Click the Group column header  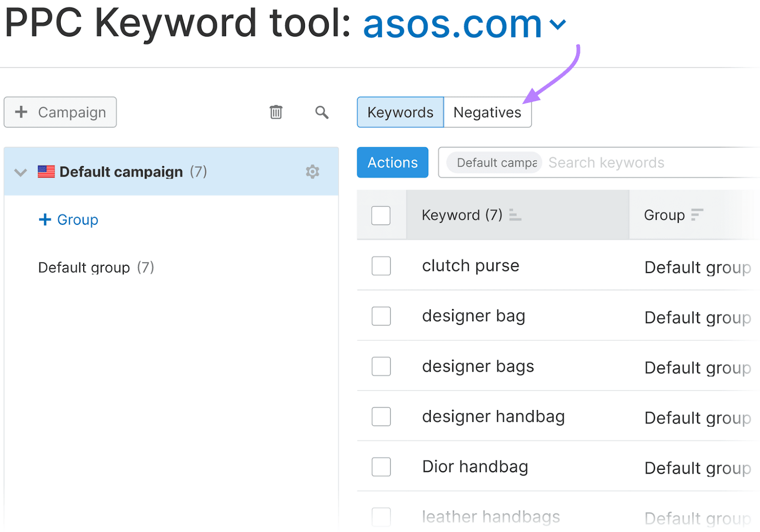[x=694, y=215]
